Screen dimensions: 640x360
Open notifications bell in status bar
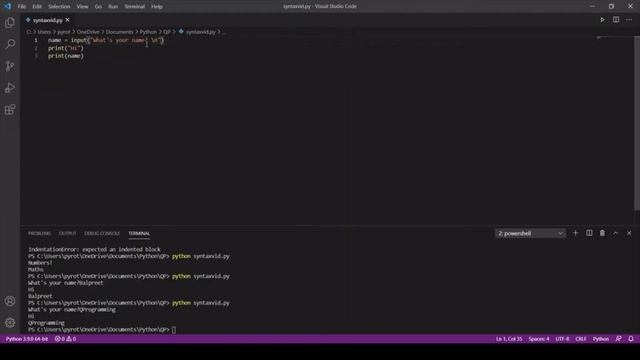pyautogui.click(x=631, y=339)
